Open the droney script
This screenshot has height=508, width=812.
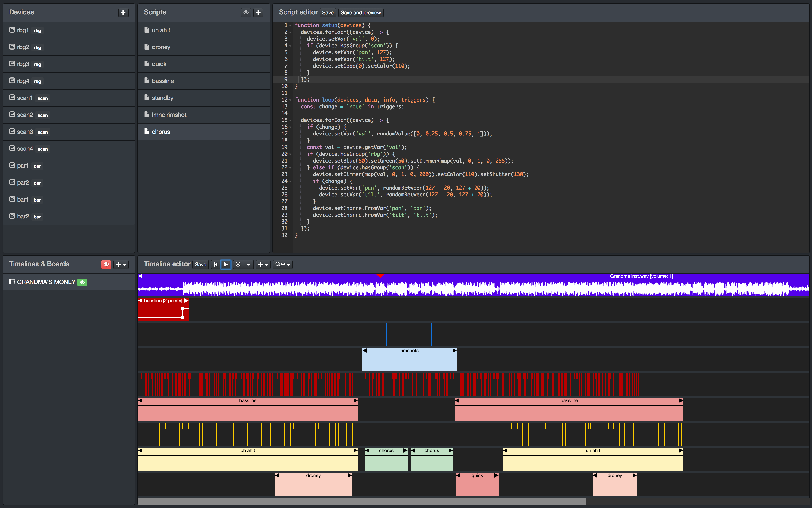tap(204, 47)
